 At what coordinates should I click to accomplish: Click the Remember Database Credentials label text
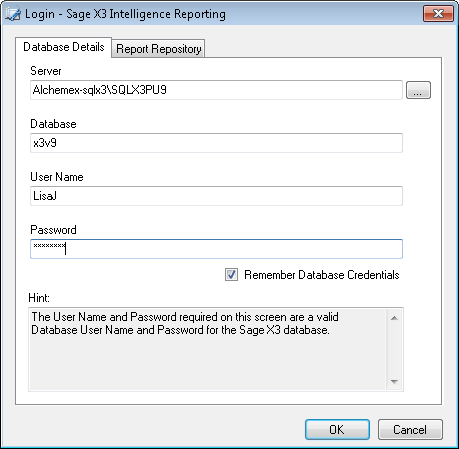click(x=322, y=275)
